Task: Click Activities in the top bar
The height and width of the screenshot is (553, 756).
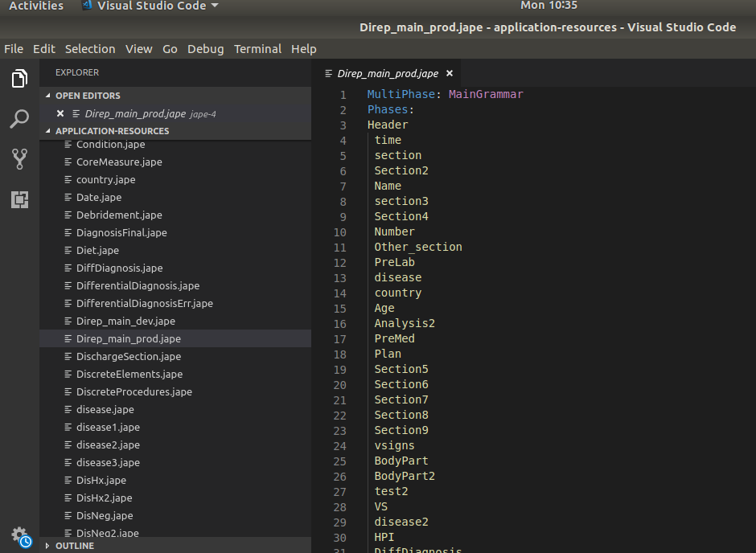Action: pyautogui.click(x=36, y=6)
